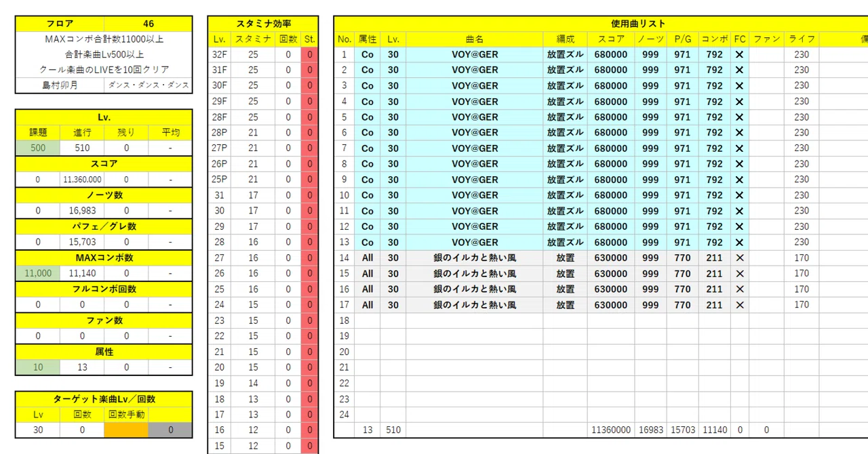Select the パフェ／グレ数 section header
868x454 pixels.
pos(104,226)
